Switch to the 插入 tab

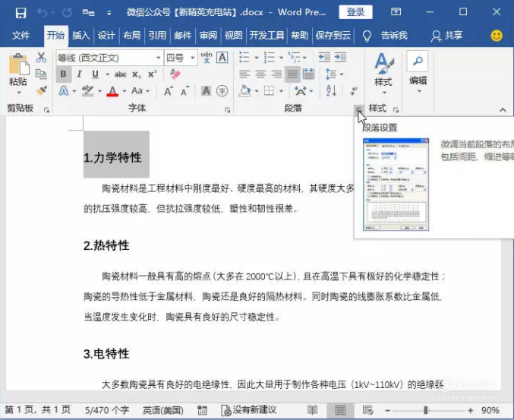click(x=81, y=36)
